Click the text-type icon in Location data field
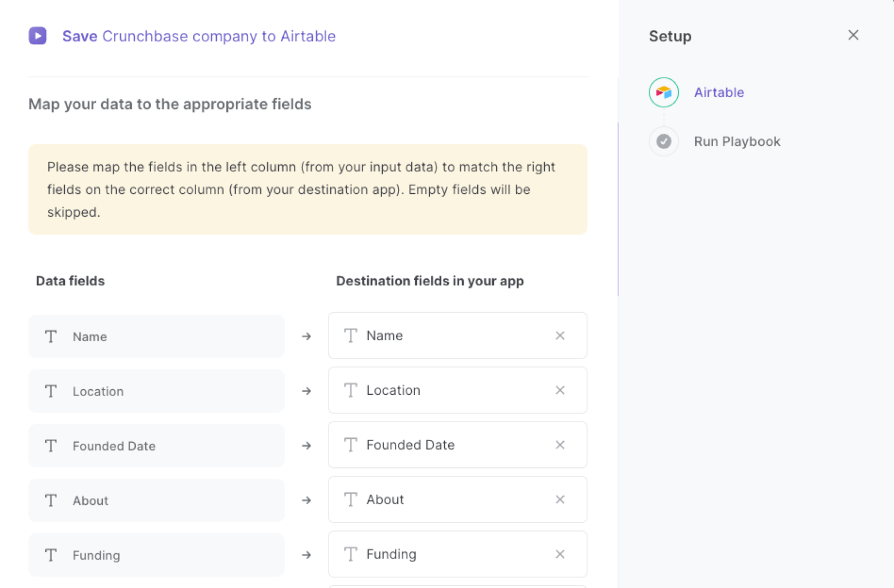Image resolution: width=894 pixels, height=588 pixels. (x=51, y=391)
